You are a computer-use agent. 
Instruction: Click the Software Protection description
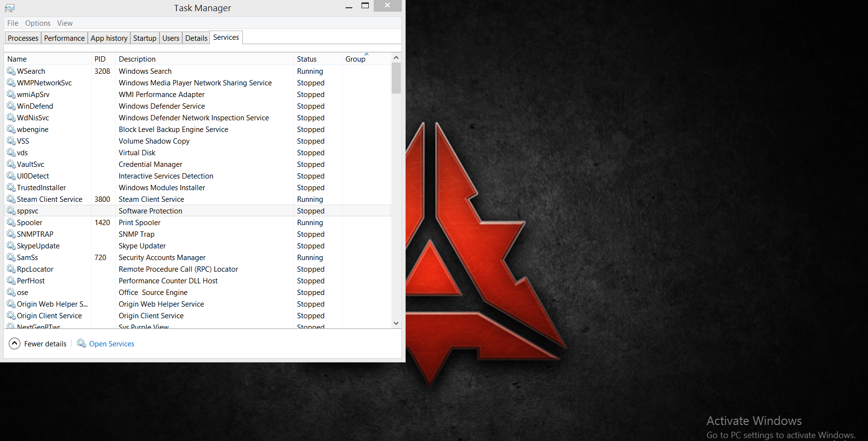click(150, 211)
